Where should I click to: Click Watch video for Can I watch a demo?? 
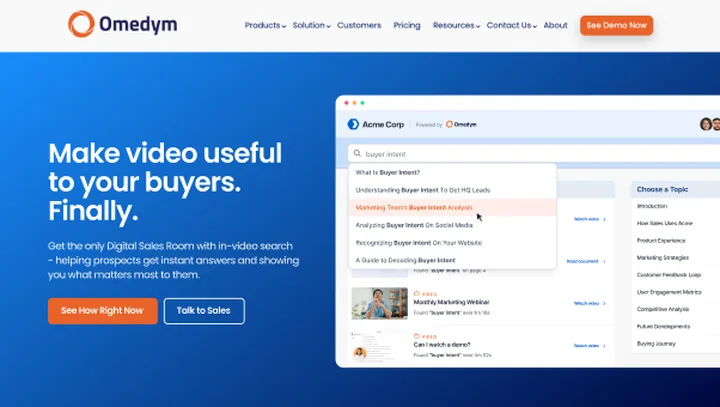point(586,346)
